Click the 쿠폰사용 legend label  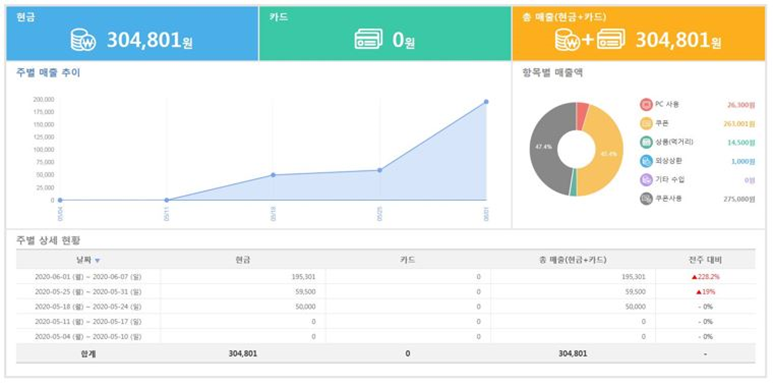(x=668, y=199)
